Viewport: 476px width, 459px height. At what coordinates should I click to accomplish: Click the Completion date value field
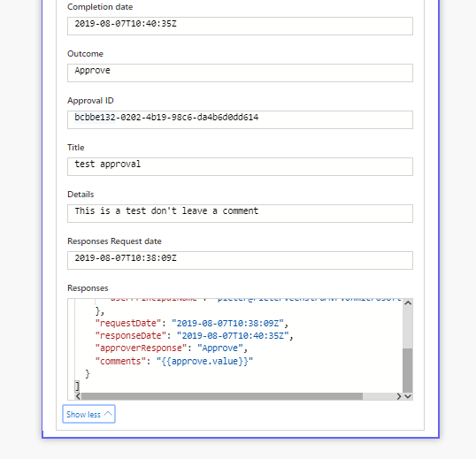tap(240, 27)
